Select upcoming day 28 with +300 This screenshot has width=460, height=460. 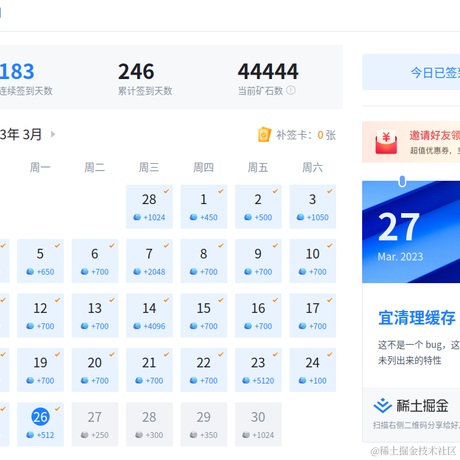(x=149, y=424)
